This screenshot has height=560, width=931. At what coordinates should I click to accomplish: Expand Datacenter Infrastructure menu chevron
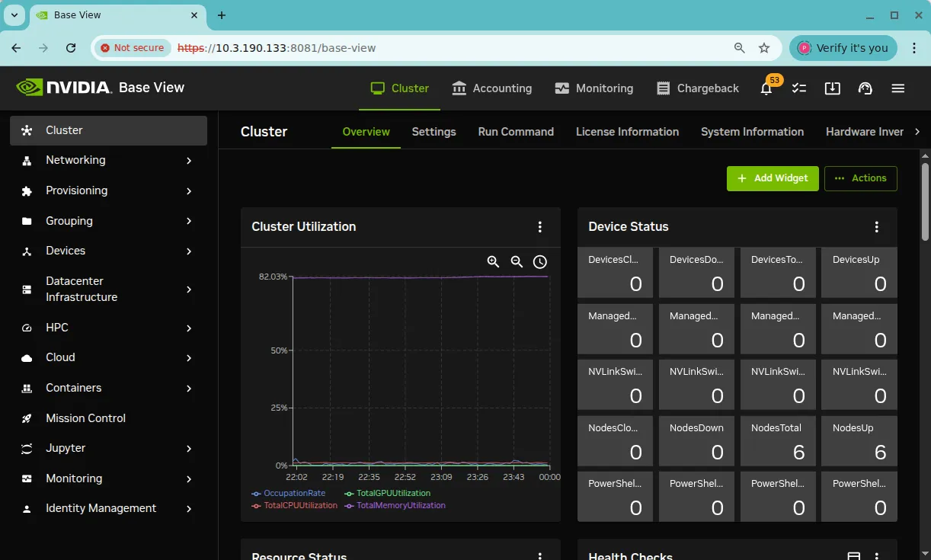(x=189, y=290)
